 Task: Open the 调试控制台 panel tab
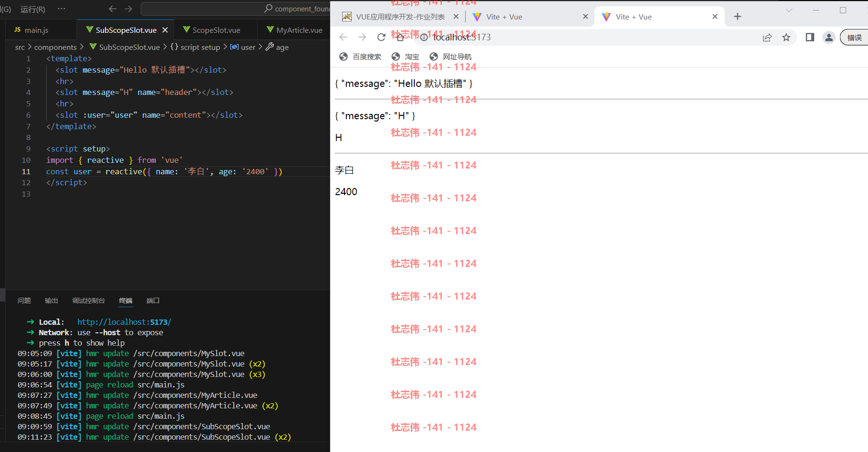click(88, 301)
